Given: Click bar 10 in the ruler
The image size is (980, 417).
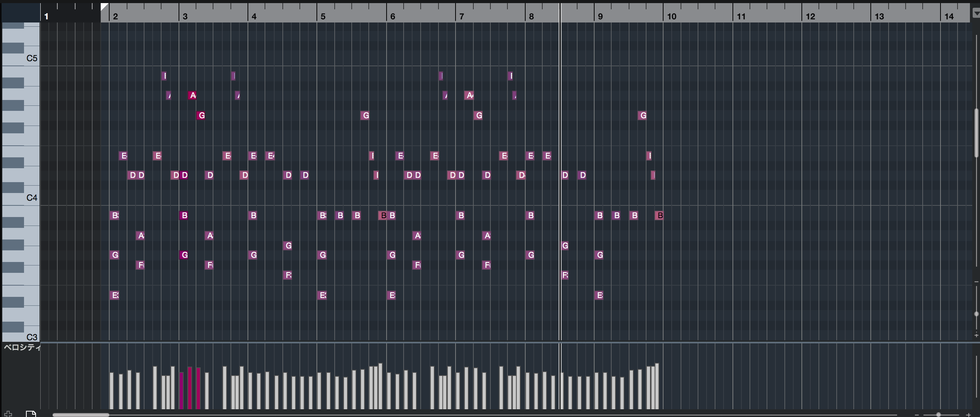Looking at the screenshot, I should click(x=671, y=16).
